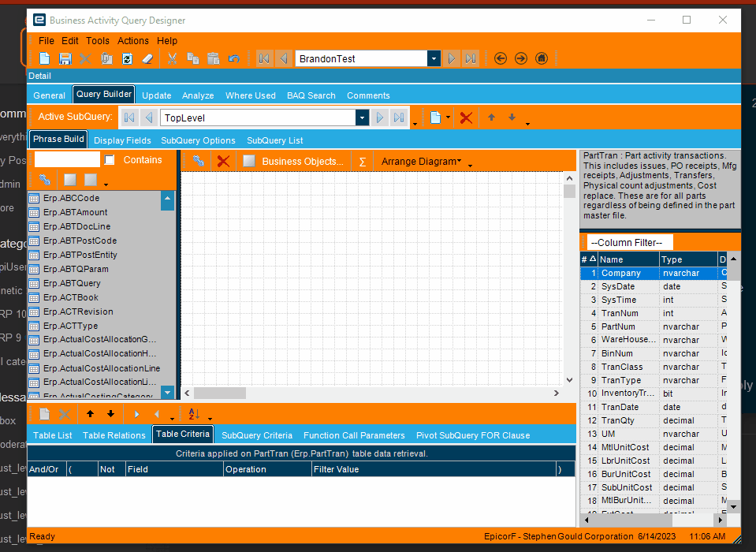The height and width of the screenshot is (552, 756).
Task: Click the Name column header
Action: [629, 259]
